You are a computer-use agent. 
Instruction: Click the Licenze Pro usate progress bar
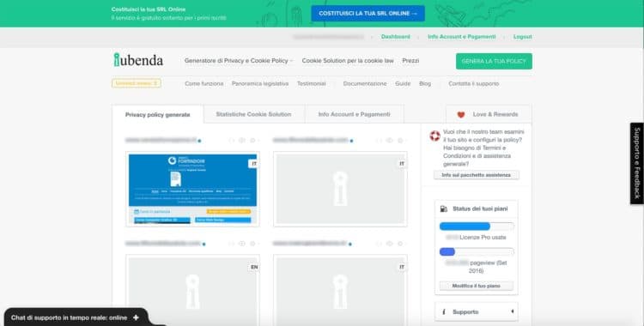pos(477,226)
